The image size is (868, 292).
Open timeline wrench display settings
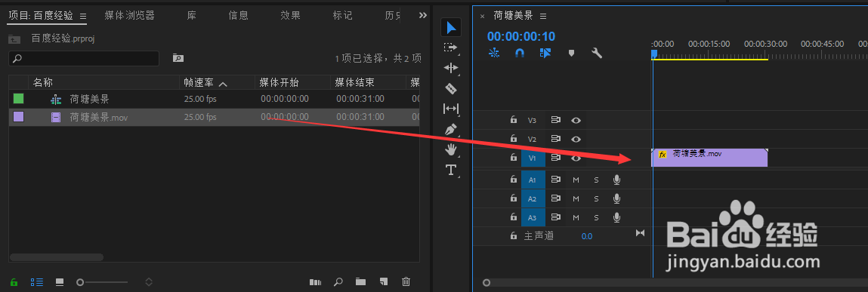coord(597,53)
